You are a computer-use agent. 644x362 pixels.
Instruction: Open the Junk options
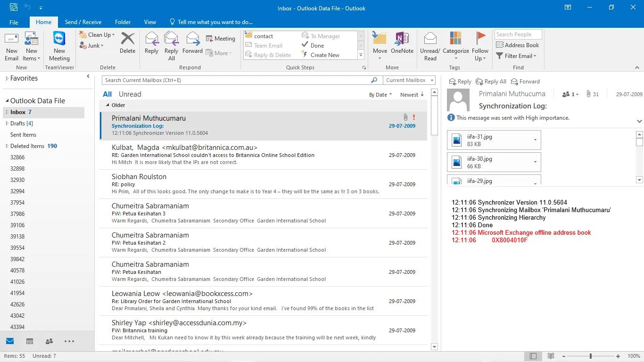click(x=92, y=46)
